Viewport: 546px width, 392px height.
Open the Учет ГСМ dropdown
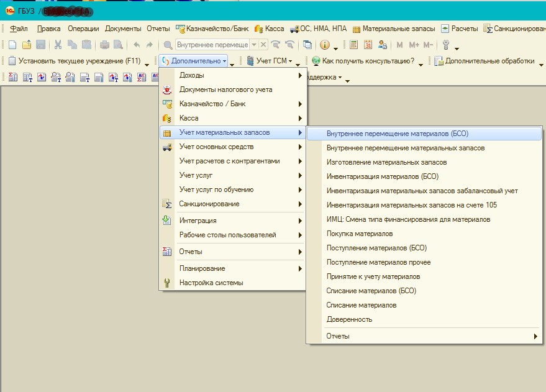pos(271,61)
